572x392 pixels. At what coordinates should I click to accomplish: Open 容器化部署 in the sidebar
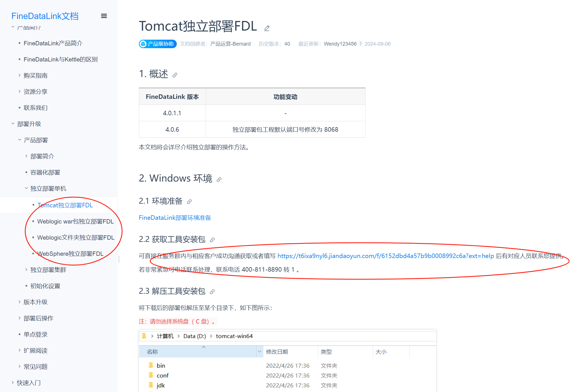click(45, 172)
